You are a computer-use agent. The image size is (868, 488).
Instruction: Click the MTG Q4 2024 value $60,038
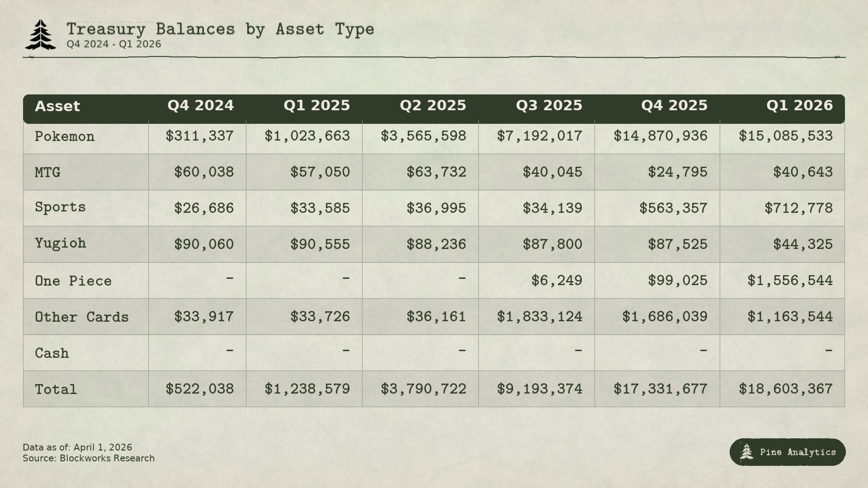(x=204, y=172)
